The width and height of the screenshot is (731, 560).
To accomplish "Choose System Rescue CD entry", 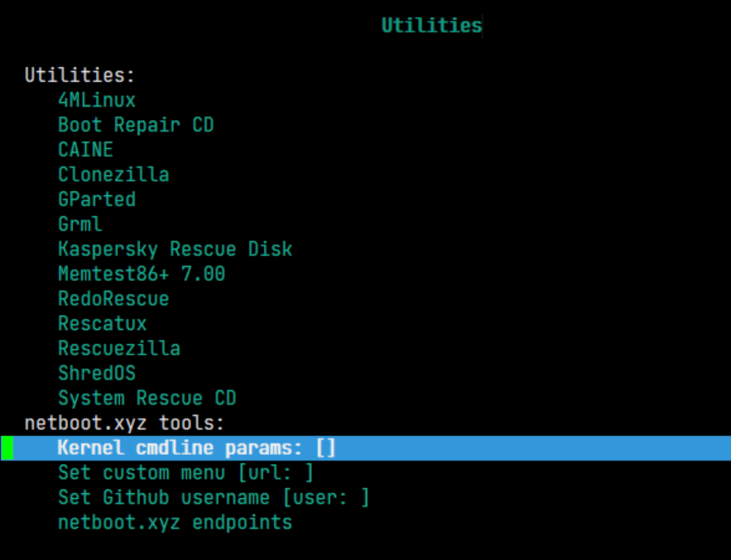I will pyautogui.click(x=147, y=398).
